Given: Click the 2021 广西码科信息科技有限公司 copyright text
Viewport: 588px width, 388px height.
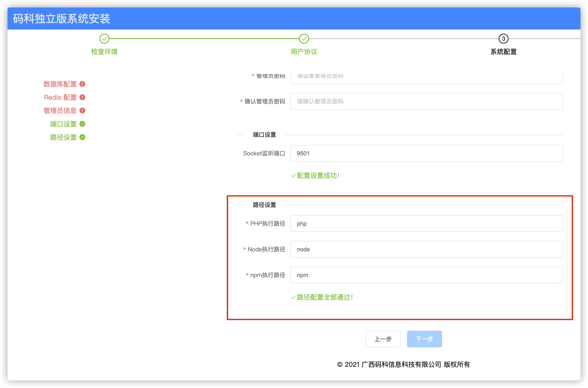Looking at the screenshot, I should tap(404, 365).
